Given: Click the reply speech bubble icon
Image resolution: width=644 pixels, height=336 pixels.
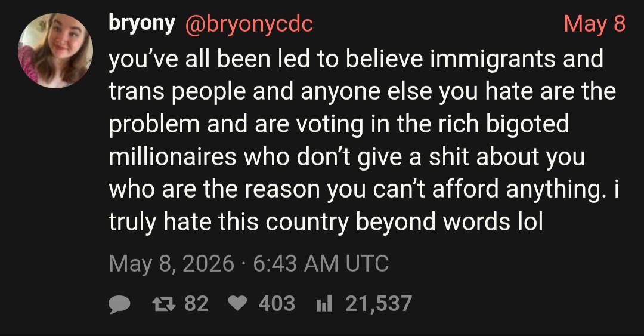Looking at the screenshot, I should [x=119, y=305].
